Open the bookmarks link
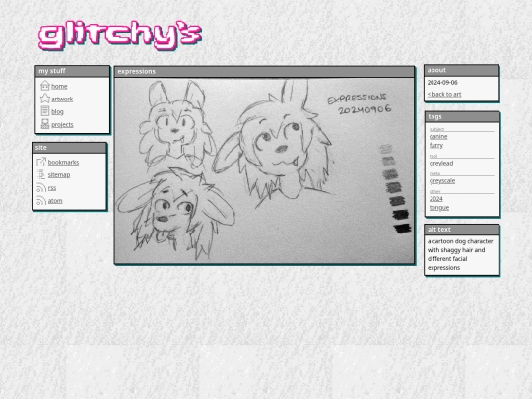The image size is (532, 399). pyautogui.click(x=63, y=163)
